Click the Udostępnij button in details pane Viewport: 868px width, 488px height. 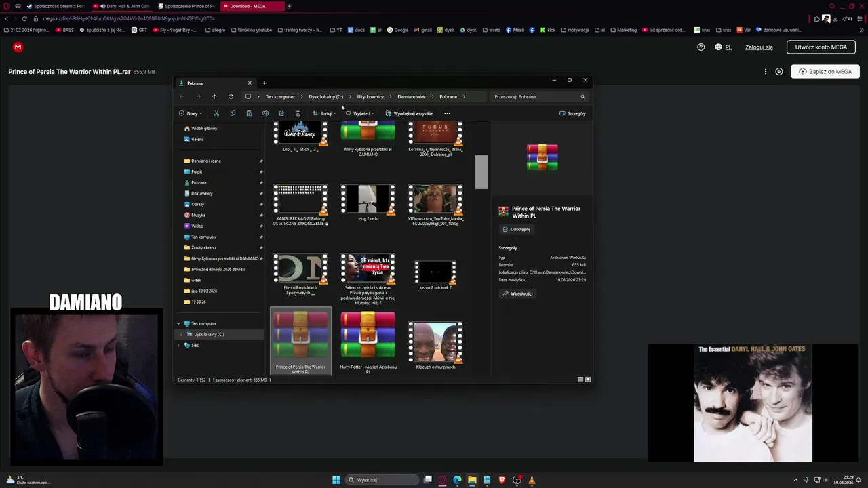pos(516,229)
